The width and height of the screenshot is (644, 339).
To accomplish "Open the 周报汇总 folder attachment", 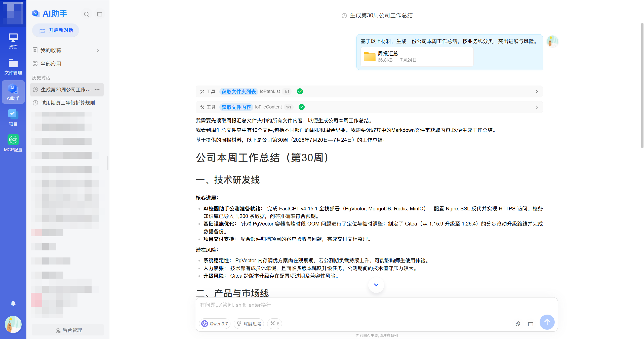I will (417, 57).
